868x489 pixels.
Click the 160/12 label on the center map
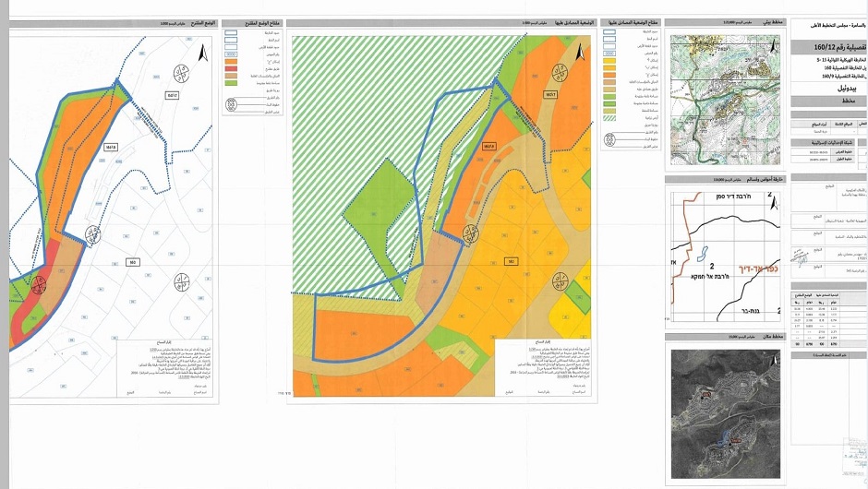pos(550,95)
